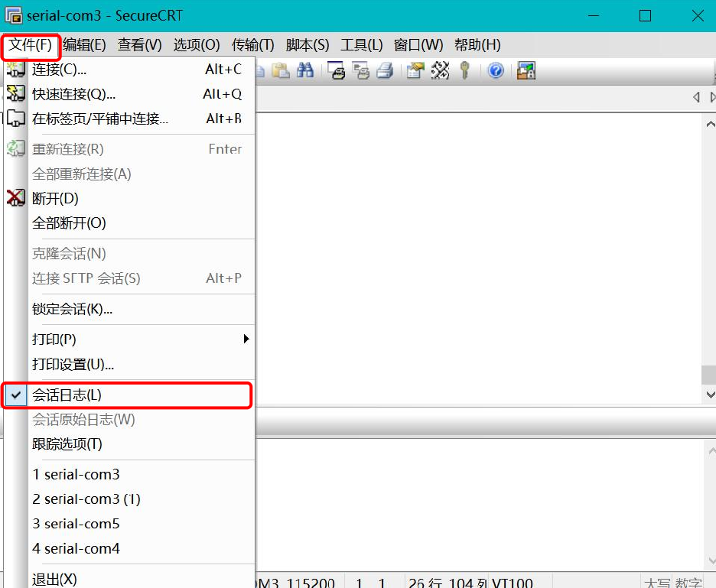This screenshot has height=588, width=716.
Task: Click the reconnect icon beside 重新连接(R)
Action: point(15,149)
